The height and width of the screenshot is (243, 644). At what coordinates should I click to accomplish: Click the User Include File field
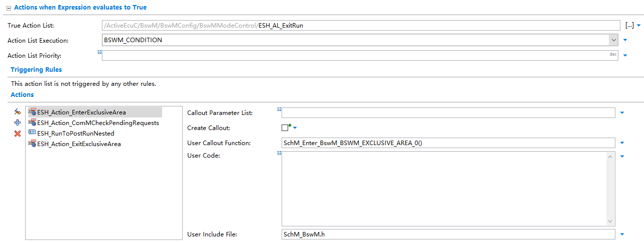coord(448,234)
